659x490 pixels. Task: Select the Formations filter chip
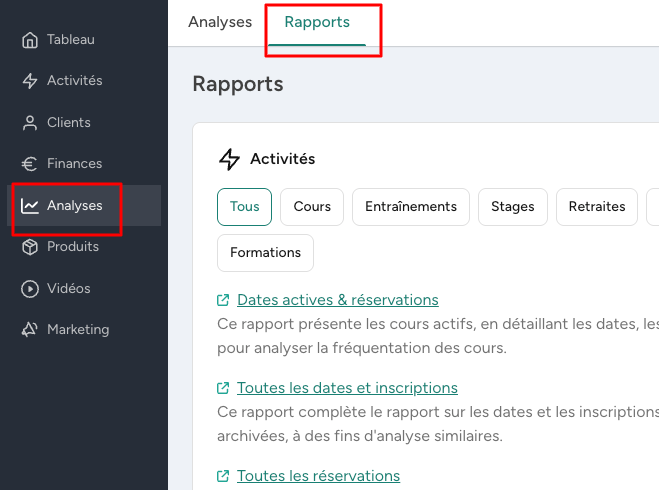[265, 253]
